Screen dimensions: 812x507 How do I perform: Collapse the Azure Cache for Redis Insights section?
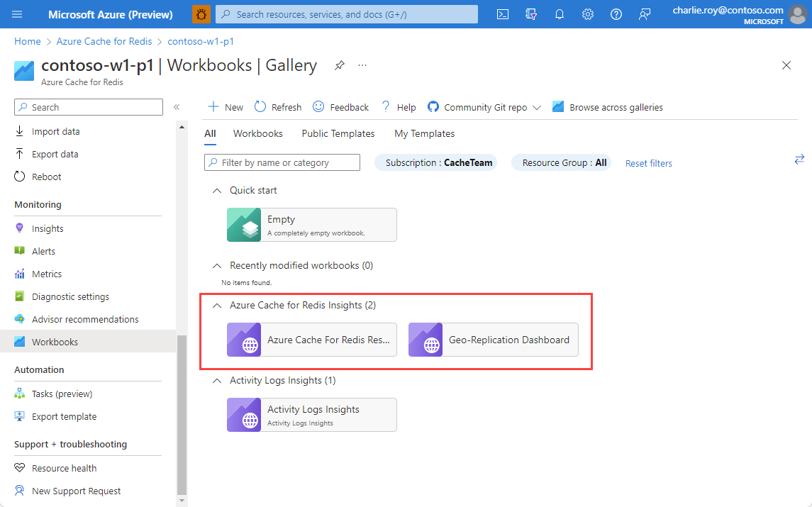[217, 304]
